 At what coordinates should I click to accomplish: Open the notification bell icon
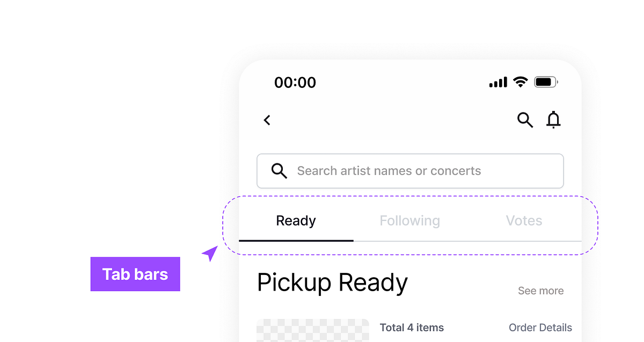coord(553,120)
